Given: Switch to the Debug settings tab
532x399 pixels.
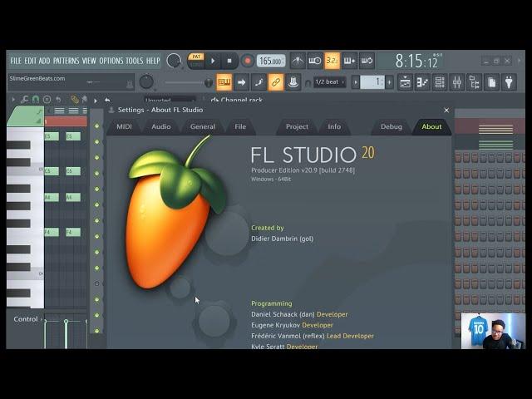Looking at the screenshot, I should coord(392,126).
